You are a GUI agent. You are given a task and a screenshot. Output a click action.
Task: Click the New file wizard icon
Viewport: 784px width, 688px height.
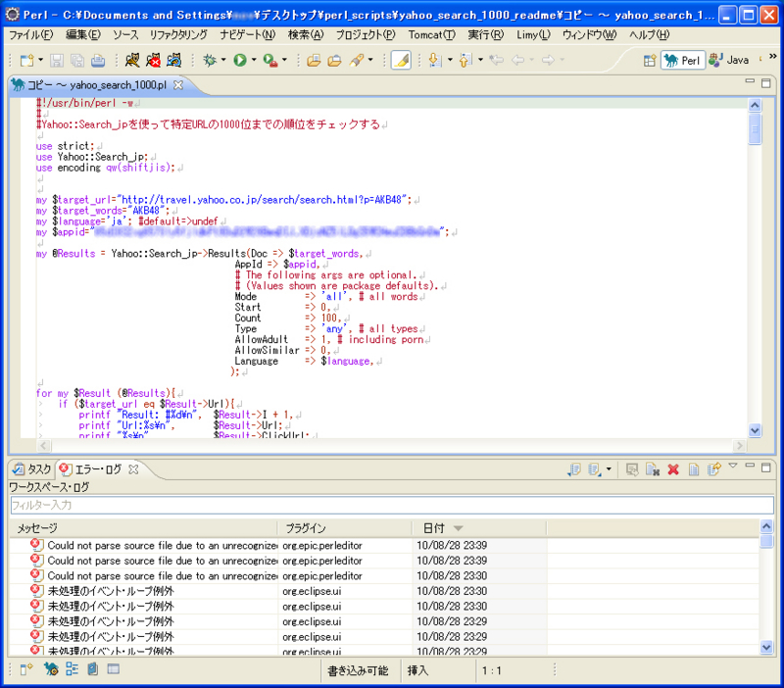26,61
